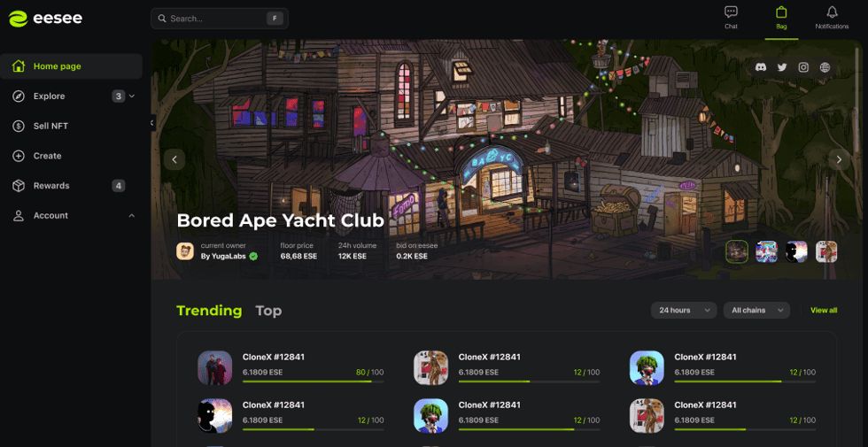Expand the Explore menu chevron
Image resolution: width=868 pixels, height=447 pixels.
pyautogui.click(x=132, y=96)
